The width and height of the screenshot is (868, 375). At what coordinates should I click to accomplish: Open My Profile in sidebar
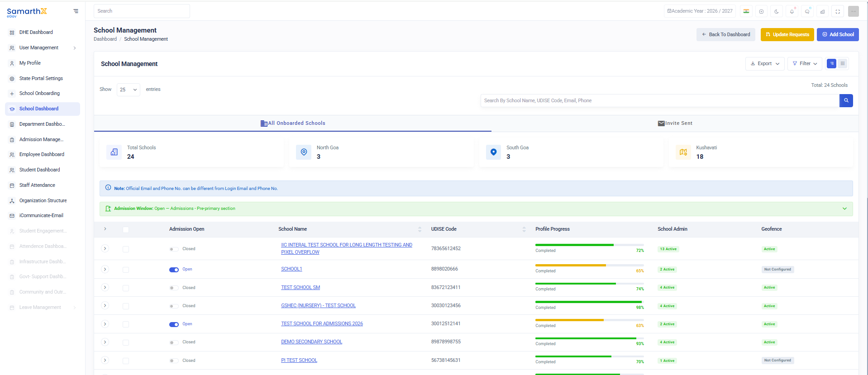tap(30, 63)
